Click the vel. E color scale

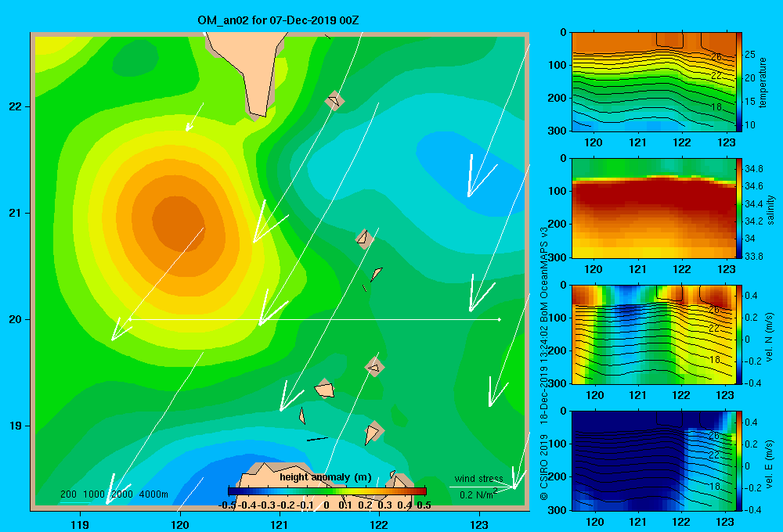739,461
